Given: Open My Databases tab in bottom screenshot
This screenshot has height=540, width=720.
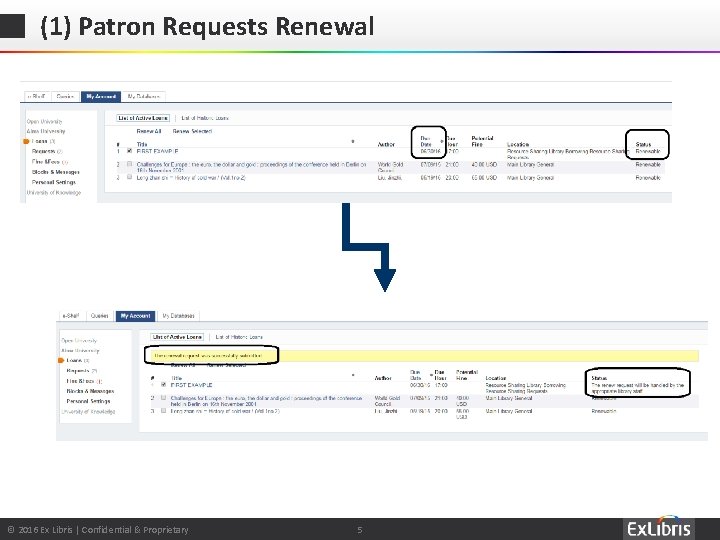Looking at the screenshot, I should coord(179,316).
